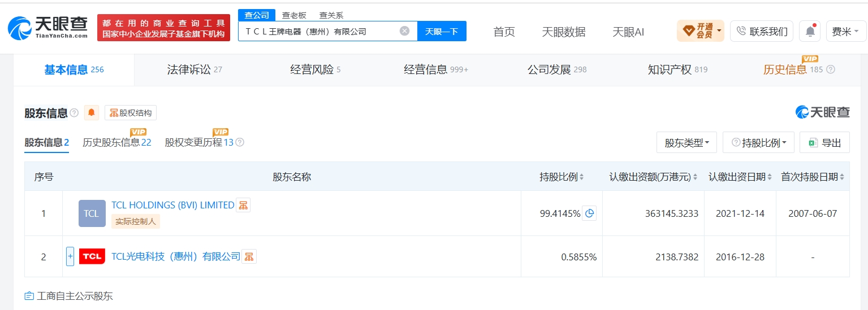Click 股权结构 button

pyautogui.click(x=131, y=113)
